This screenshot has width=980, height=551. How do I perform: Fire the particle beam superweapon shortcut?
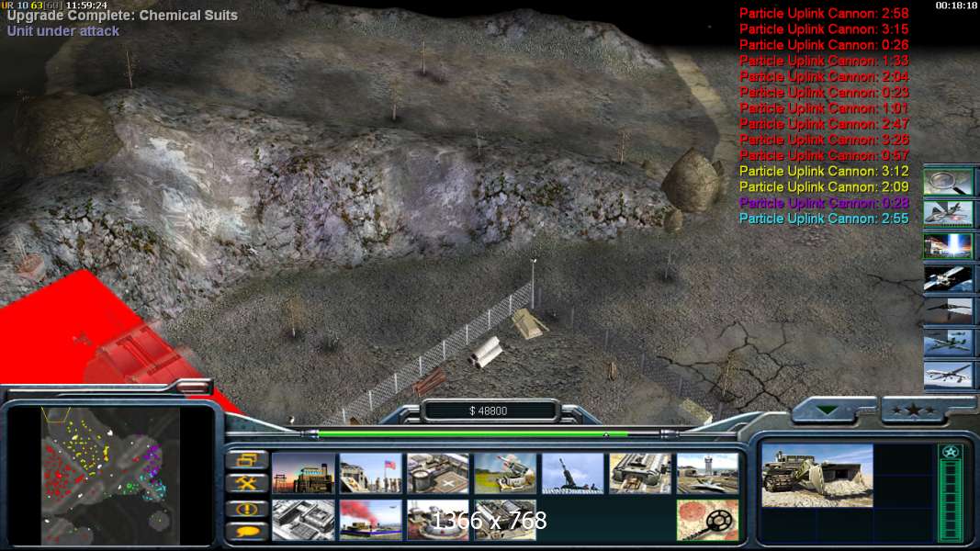click(948, 246)
